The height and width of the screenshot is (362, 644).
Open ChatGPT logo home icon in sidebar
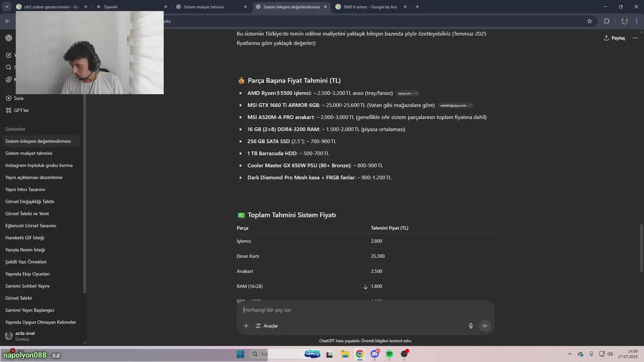click(x=9, y=38)
